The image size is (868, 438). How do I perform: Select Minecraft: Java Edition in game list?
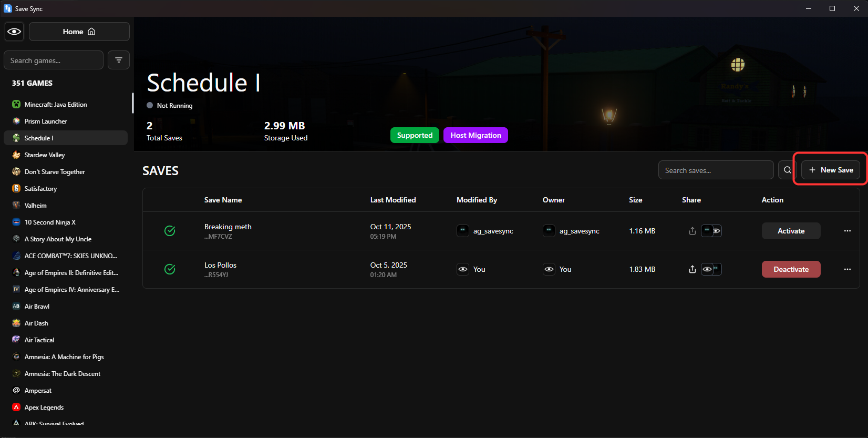point(66,104)
